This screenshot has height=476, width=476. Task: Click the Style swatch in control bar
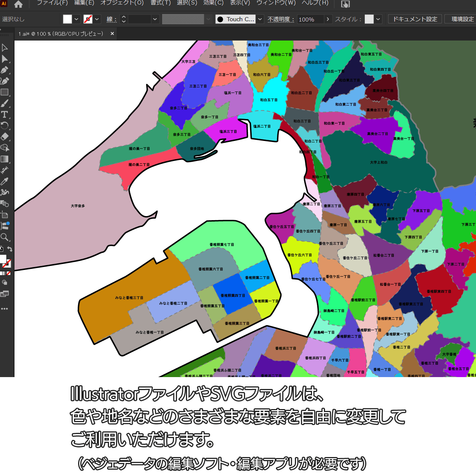(369, 19)
